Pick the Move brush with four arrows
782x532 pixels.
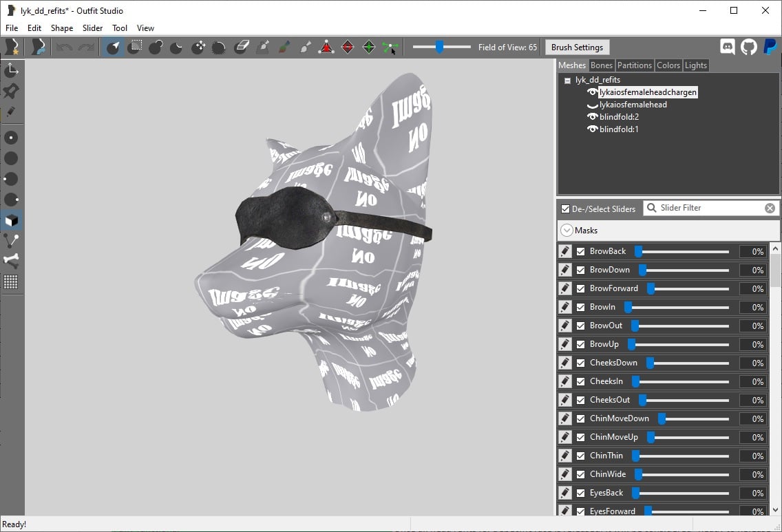tap(198, 47)
